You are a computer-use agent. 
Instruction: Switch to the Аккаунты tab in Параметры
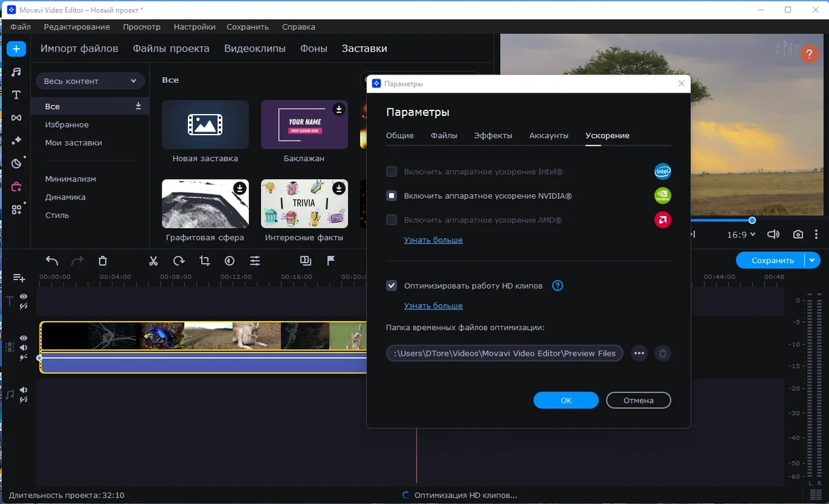549,136
